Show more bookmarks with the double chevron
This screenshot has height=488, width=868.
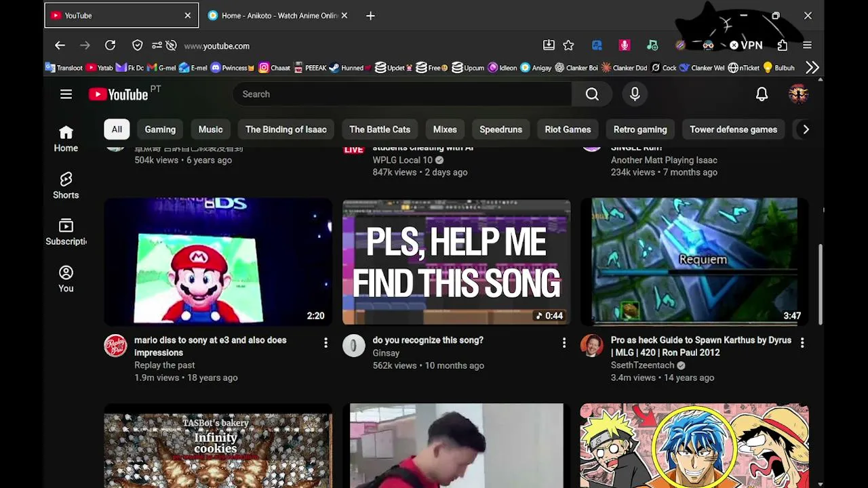[812, 68]
